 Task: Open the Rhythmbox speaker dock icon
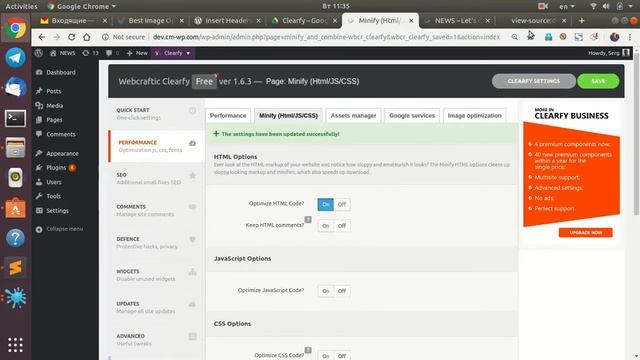16,178
